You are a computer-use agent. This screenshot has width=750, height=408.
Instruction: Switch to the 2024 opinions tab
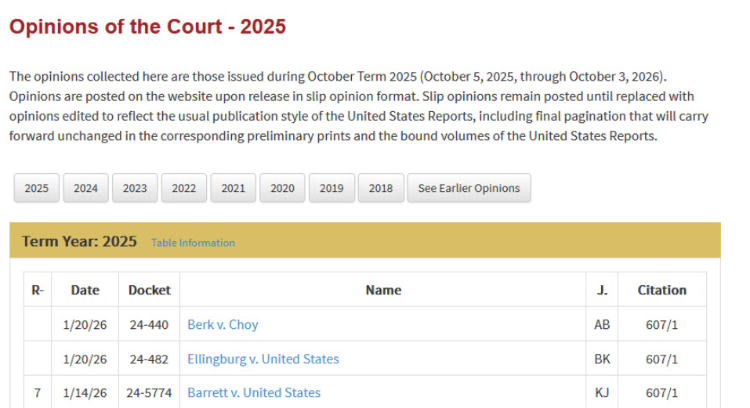point(85,188)
